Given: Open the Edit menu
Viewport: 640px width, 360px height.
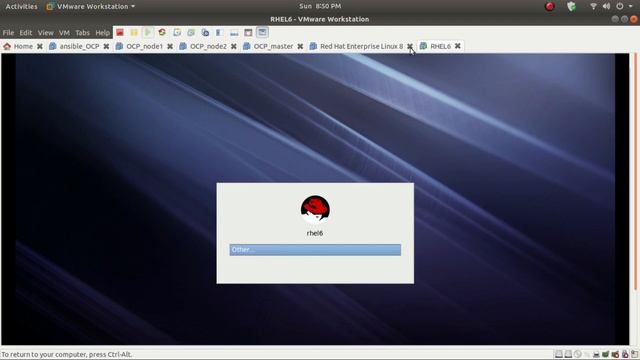Looking at the screenshot, I should [x=26, y=33].
